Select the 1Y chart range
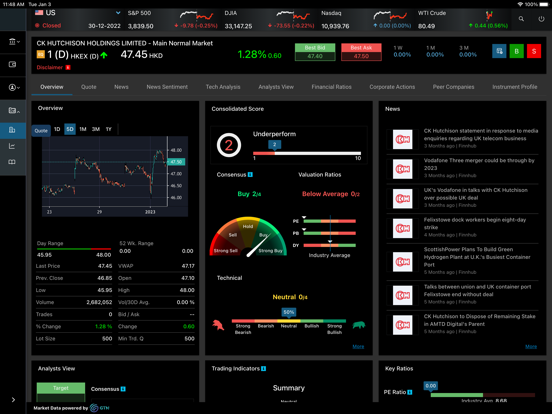 pos(108,129)
